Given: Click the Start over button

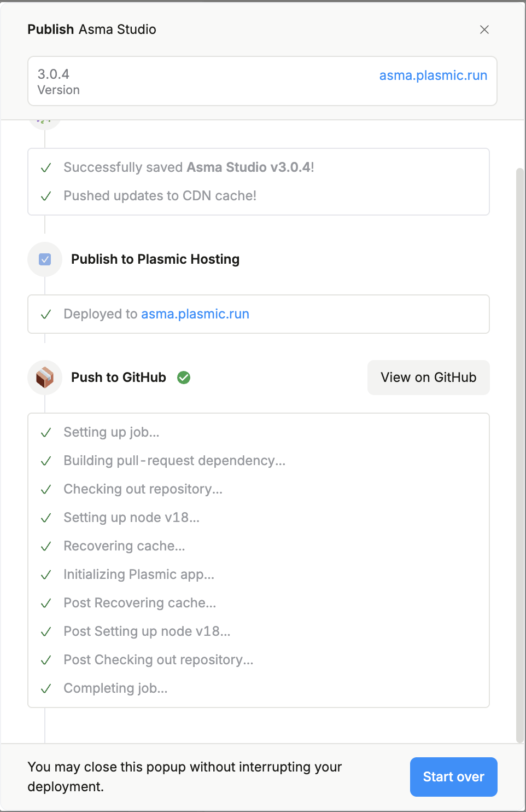Looking at the screenshot, I should [453, 777].
